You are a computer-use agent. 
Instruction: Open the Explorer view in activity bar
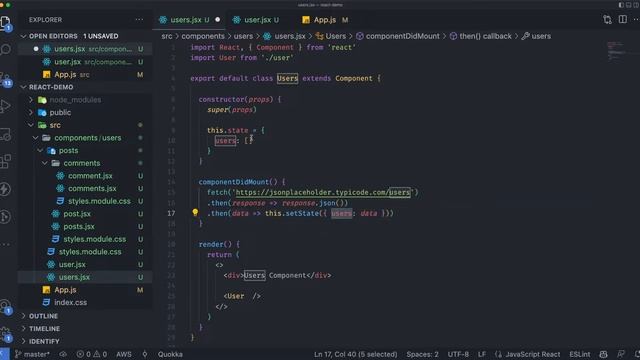[6, 22]
